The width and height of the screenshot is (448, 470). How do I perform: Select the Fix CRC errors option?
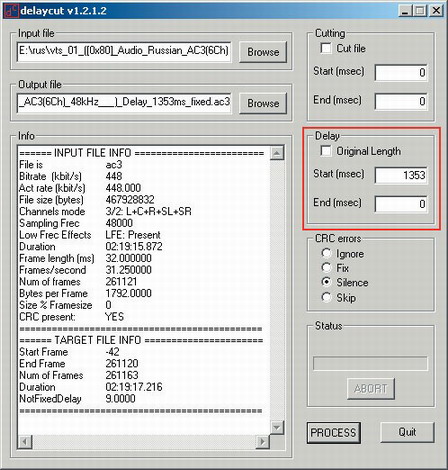click(327, 268)
